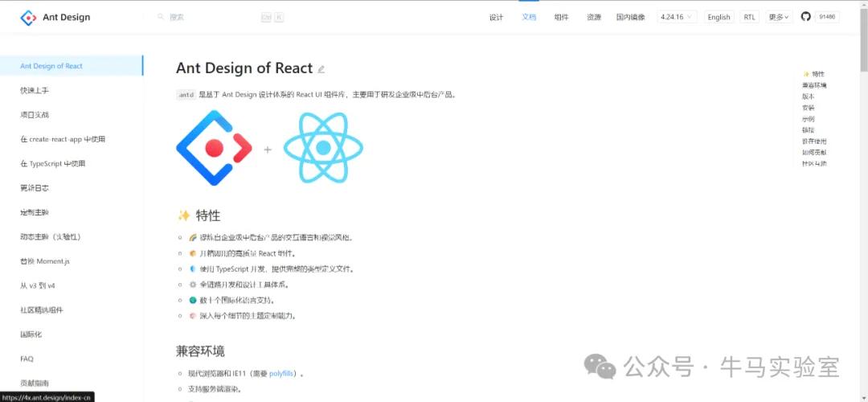Jump to 特性 in the anchor list
Screen dimensions: 868x402
(813, 74)
